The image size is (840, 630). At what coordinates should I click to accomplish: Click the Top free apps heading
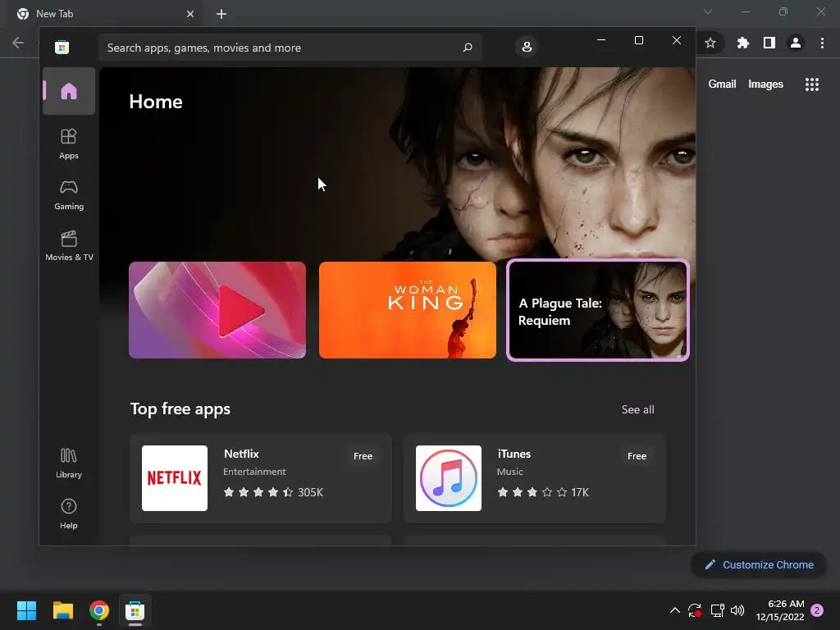(180, 409)
